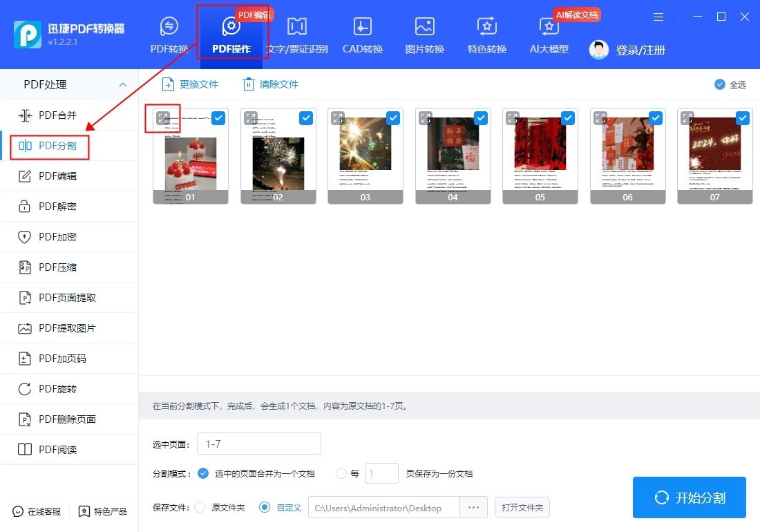Uncheck the 全选 select-all checkbox

click(x=719, y=84)
